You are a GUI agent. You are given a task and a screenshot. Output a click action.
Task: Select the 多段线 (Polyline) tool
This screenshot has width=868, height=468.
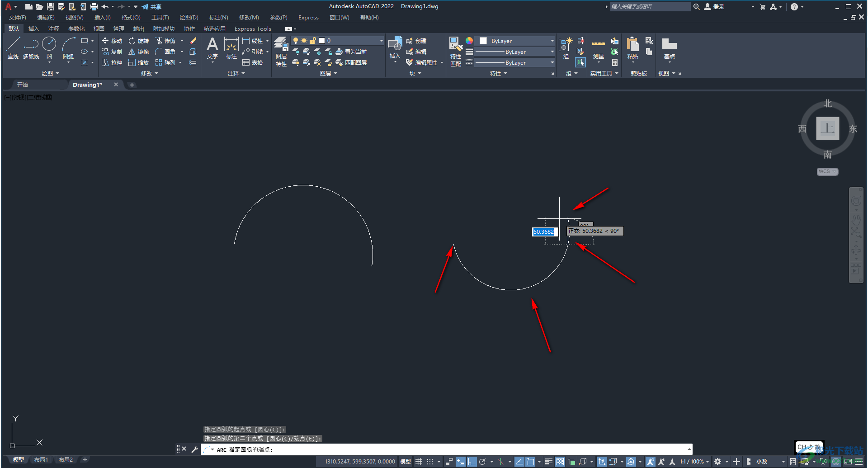(x=31, y=48)
